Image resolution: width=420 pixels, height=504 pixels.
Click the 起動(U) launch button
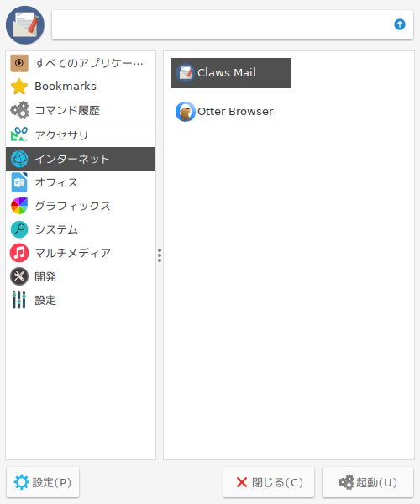pos(368,482)
